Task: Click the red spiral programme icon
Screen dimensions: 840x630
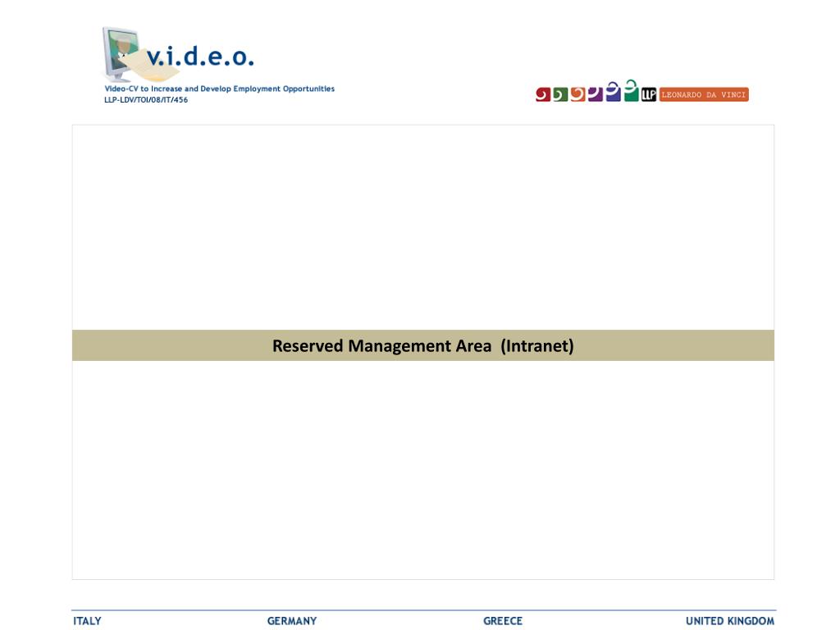Action: (543, 95)
